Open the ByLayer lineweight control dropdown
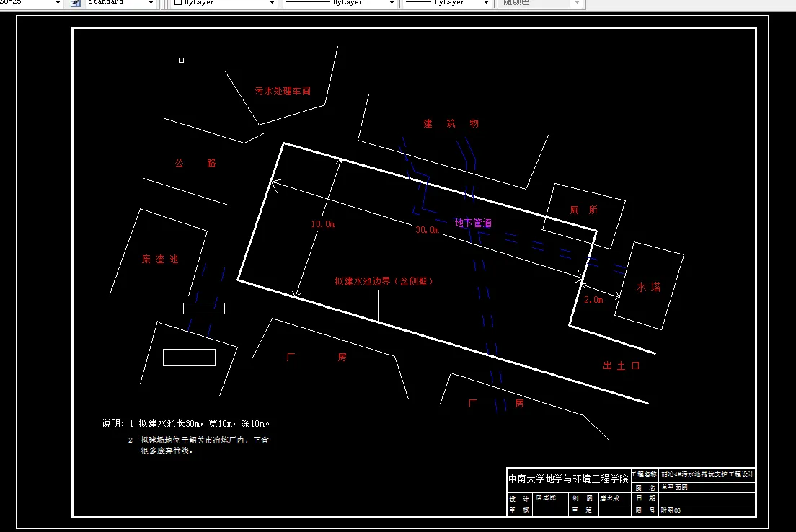This screenshot has width=796, height=532. 486,3
